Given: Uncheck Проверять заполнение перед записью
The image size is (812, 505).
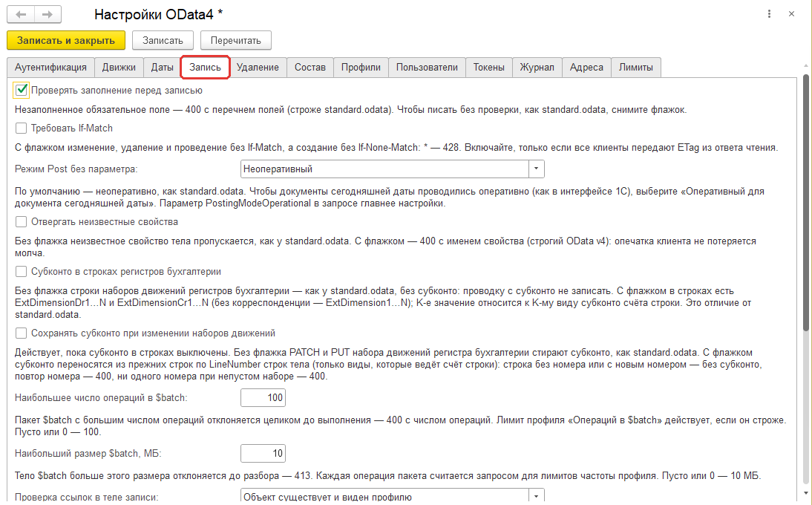Looking at the screenshot, I should pyautogui.click(x=22, y=90).
